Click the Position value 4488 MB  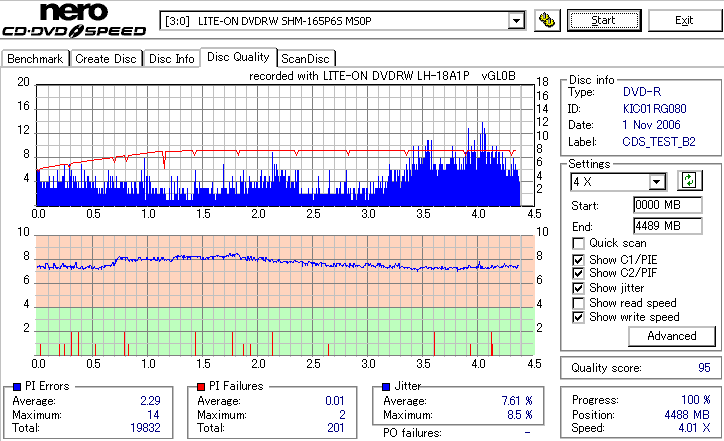click(x=687, y=415)
